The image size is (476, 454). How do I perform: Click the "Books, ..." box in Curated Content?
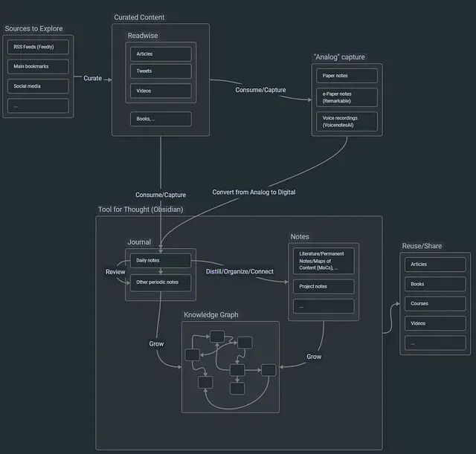pos(161,119)
